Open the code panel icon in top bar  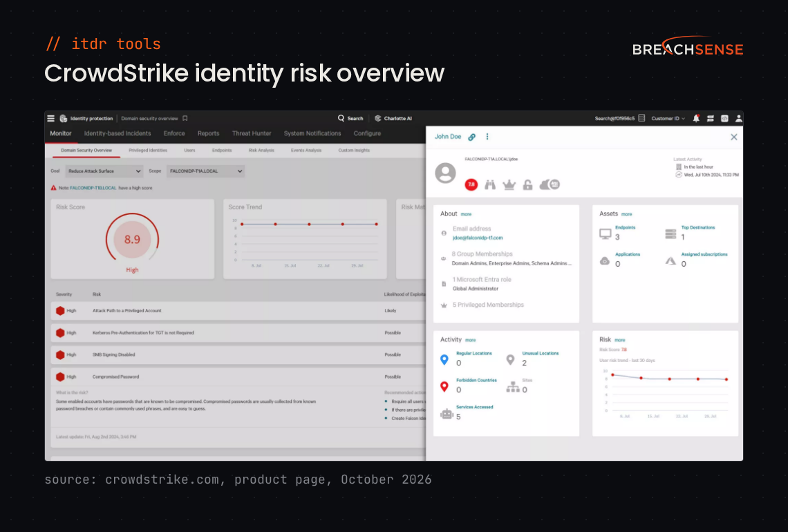click(724, 119)
